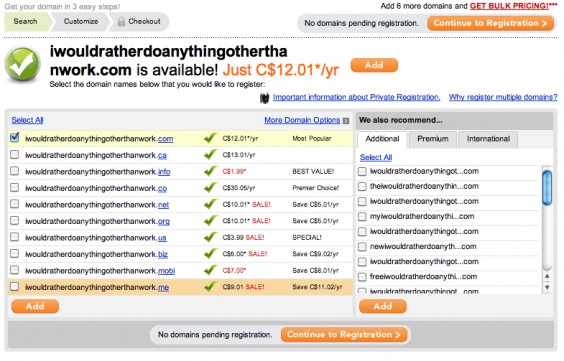This screenshot has width=564, height=361.
Task: Click the green check in the .me row
Action: 210,287
